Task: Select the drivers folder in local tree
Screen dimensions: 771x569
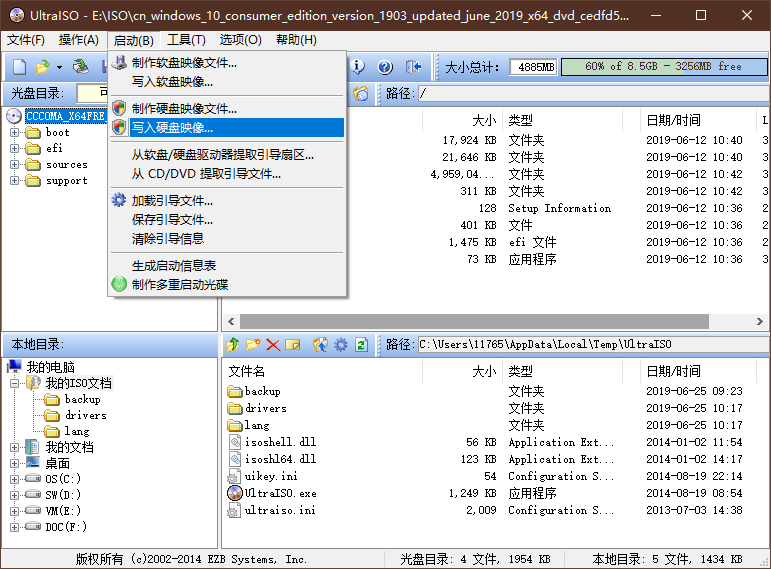Action: click(86, 415)
